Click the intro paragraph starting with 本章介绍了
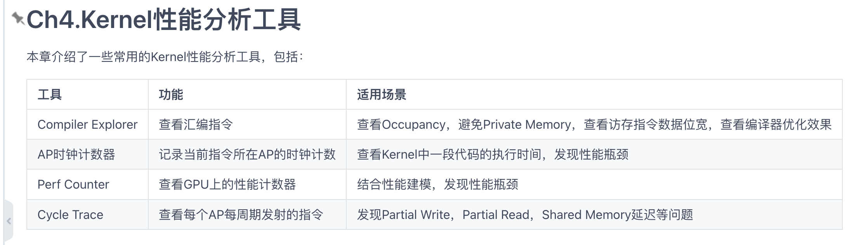This screenshot has width=868, height=245. point(165,57)
